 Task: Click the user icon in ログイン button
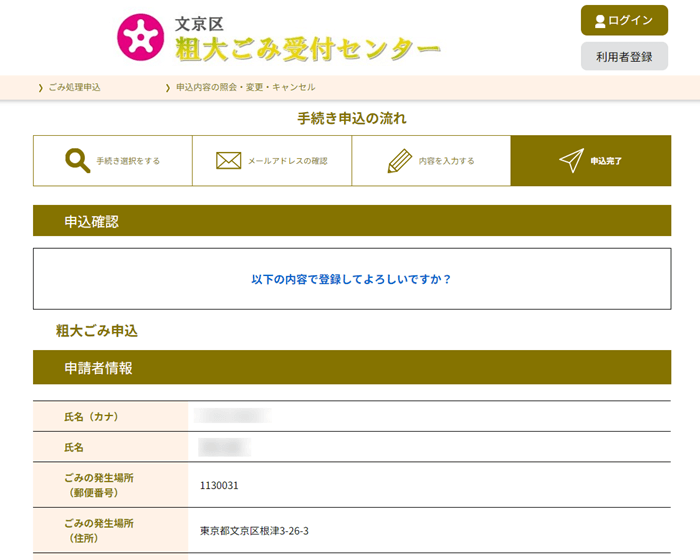(600, 21)
